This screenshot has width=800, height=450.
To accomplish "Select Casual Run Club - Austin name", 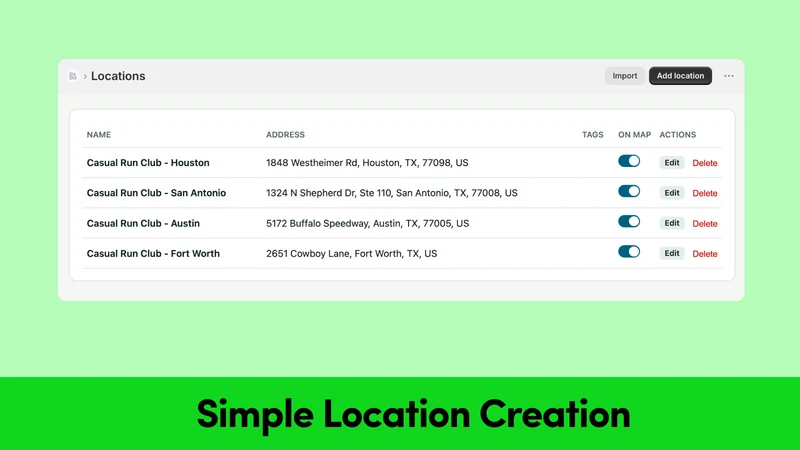I will [143, 223].
